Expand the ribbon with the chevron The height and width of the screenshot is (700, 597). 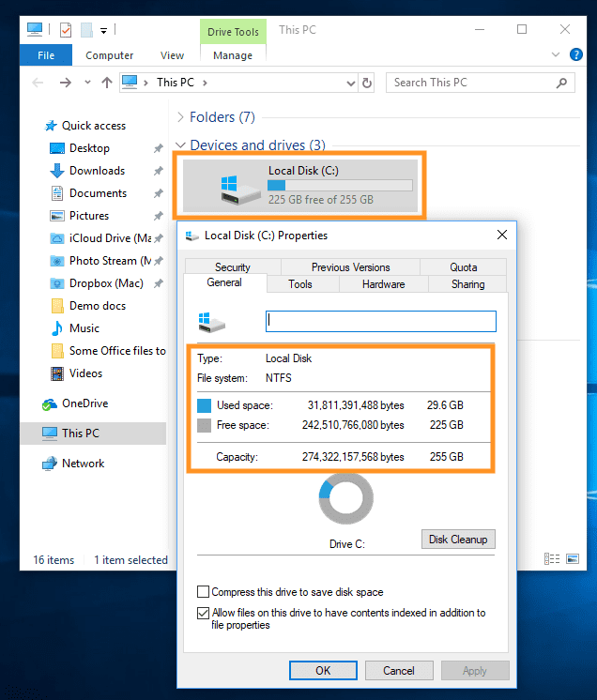(x=556, y=54)
